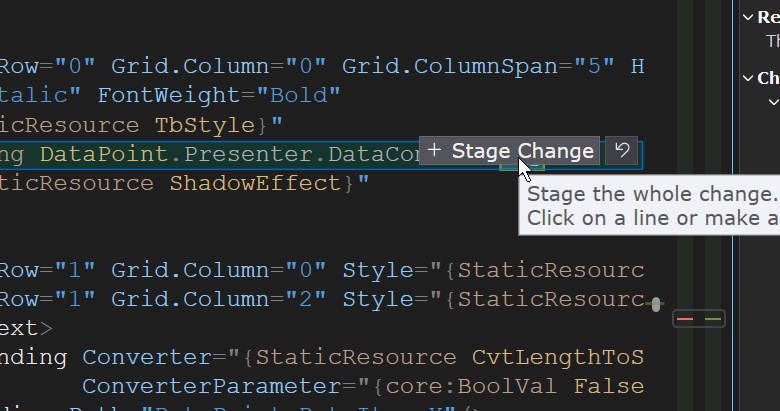The image size is (780, 411).
Task: Place cursor on DataPoint.Presenter changed line
Action: click(209, 155)
